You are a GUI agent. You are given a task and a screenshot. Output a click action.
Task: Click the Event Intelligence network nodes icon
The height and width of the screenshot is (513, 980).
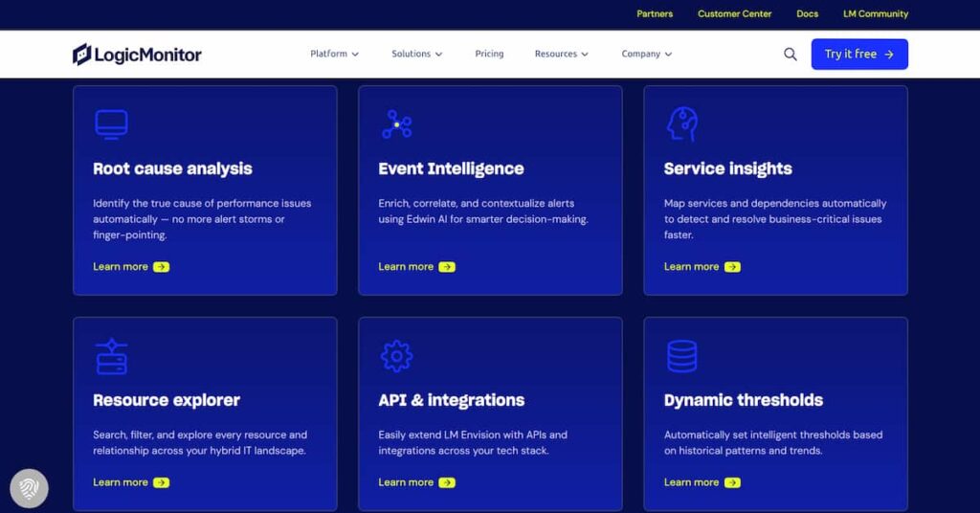click(397, 124)
